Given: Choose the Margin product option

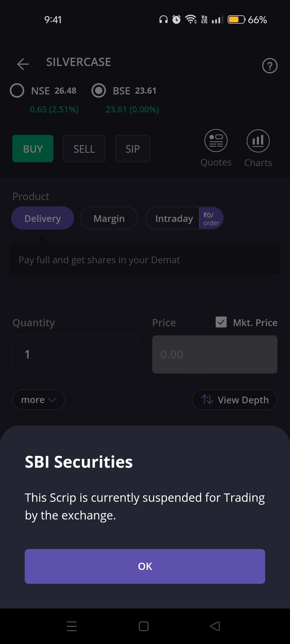Looking at the screenshot, I should tap(109, 218).
